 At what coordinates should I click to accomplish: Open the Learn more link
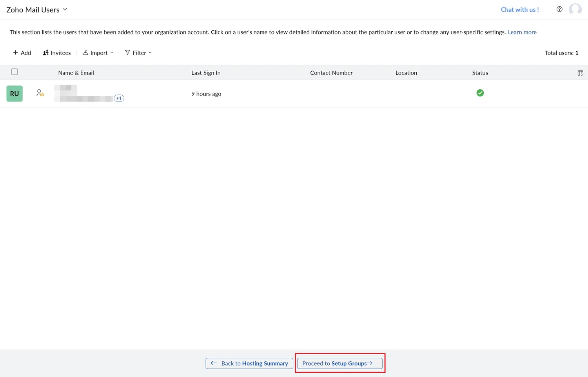[522, 32]
